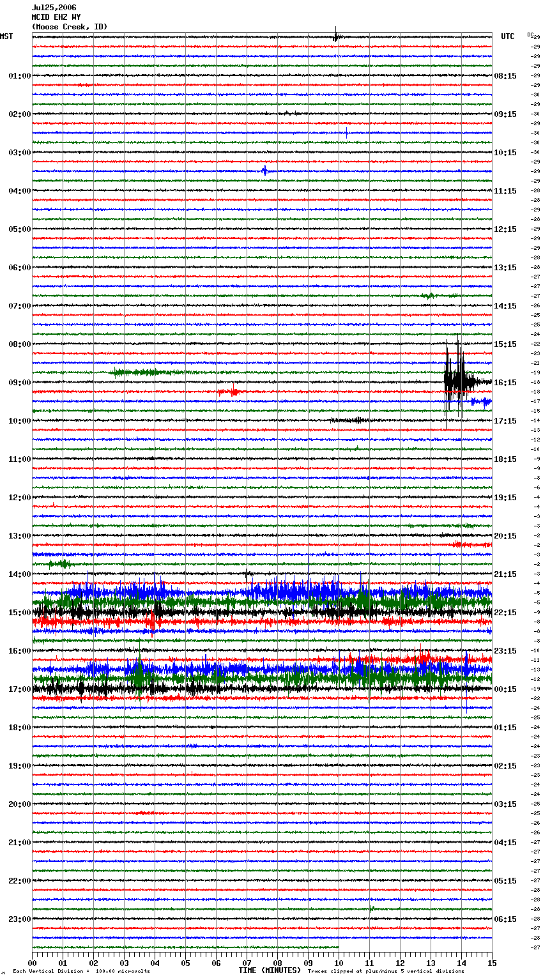Click the 03:15 UTC time label
The width and height of the screenshot is (543, 980).
[x=505, y=804]
